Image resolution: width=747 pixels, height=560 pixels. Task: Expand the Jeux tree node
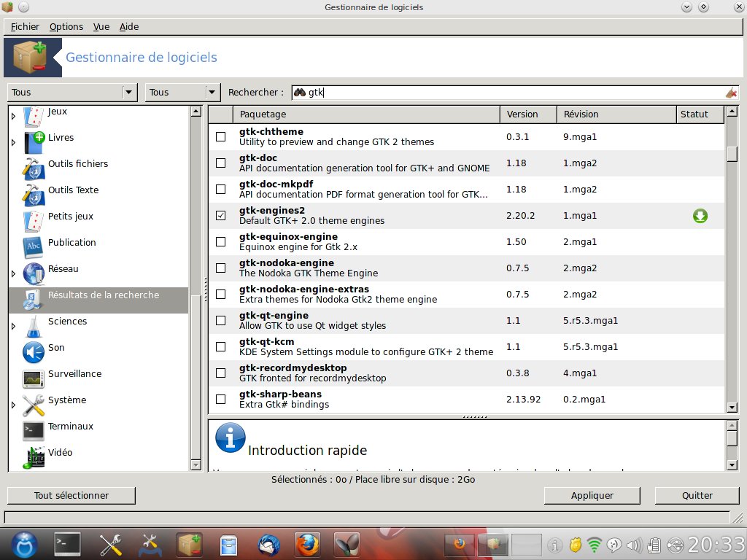[13, 116]
